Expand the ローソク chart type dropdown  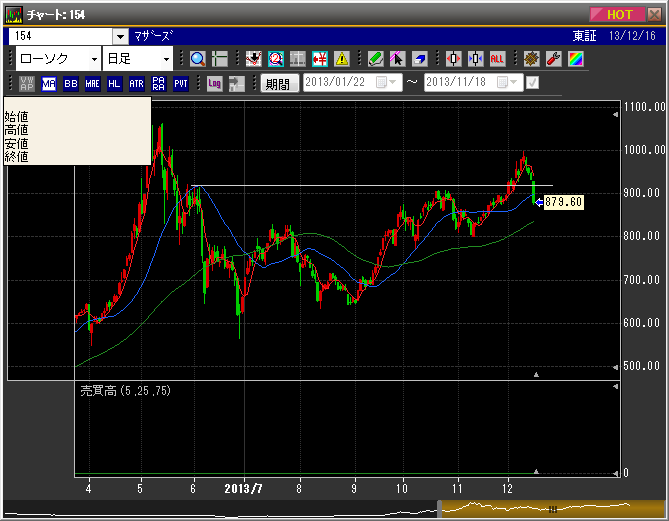pyautogui.click(x=94, y=58)
